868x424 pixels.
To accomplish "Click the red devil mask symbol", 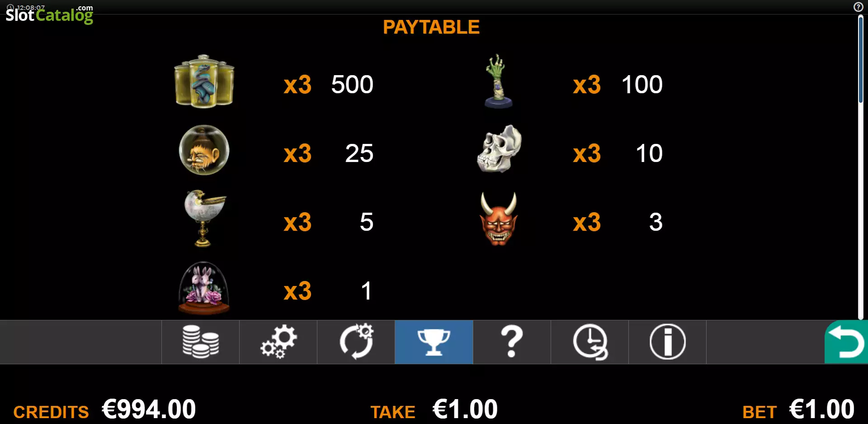I will [x=499, y=219].
